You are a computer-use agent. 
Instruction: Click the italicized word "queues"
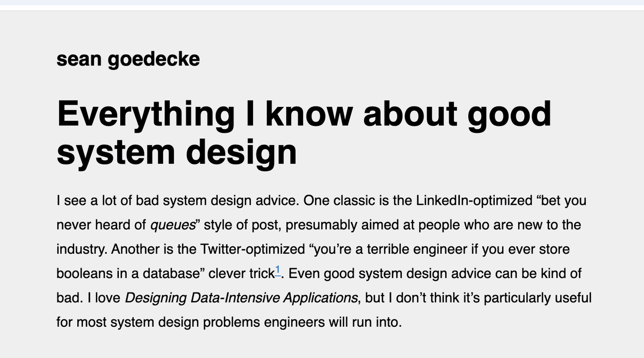tap(172, 225)
